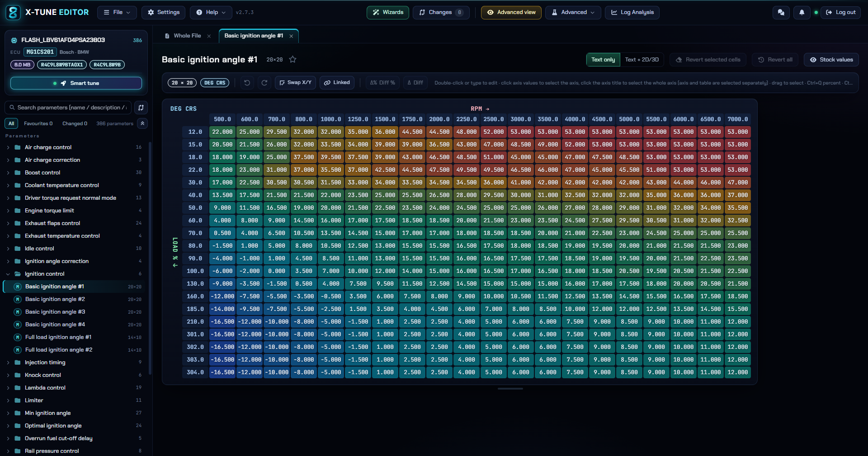Toggle Advanced view
Screen dimensions: 868x456
click(x=511, y=13)
